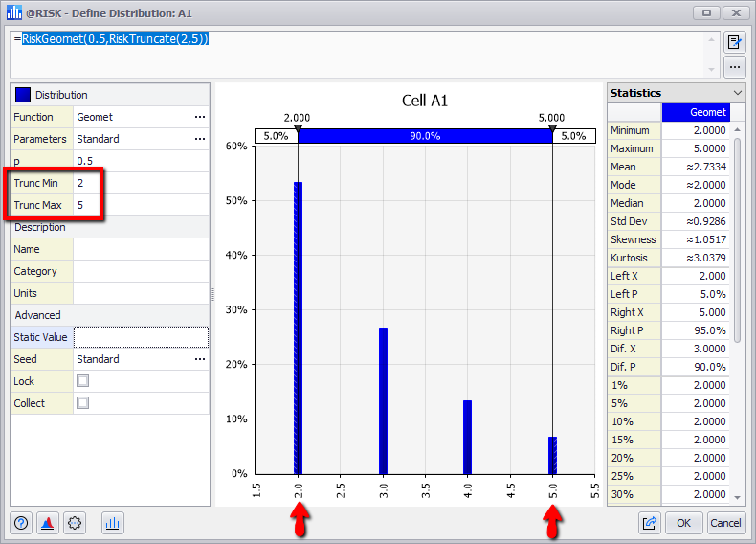This screenshot has height=544, width=756.
Task: Click the bar chart icon at bottom left
Action: point(113,523)
